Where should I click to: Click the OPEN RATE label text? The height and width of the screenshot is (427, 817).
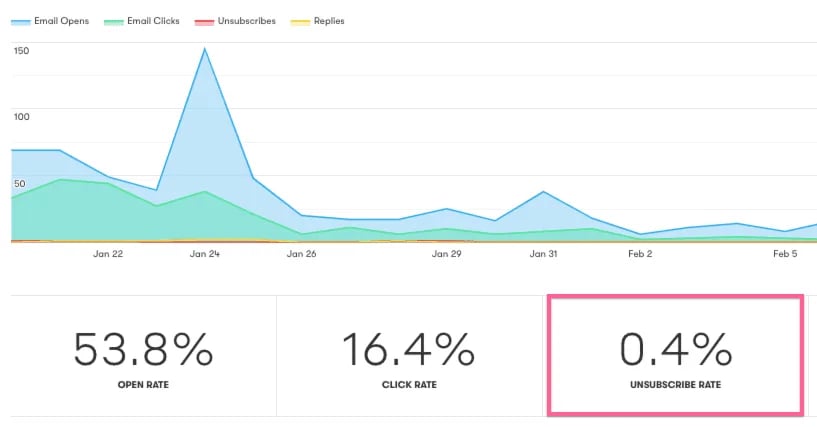point(143,385)
